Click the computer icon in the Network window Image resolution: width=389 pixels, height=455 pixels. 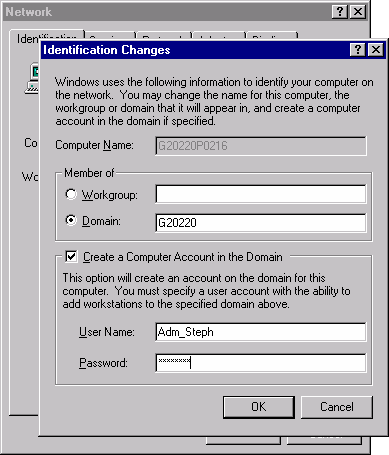[32, 78]
